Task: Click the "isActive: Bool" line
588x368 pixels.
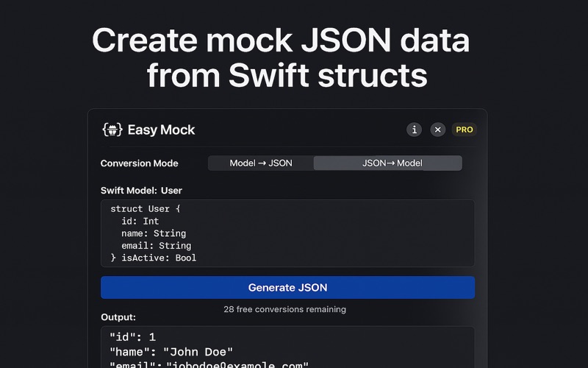Action: tap(159, 258)
